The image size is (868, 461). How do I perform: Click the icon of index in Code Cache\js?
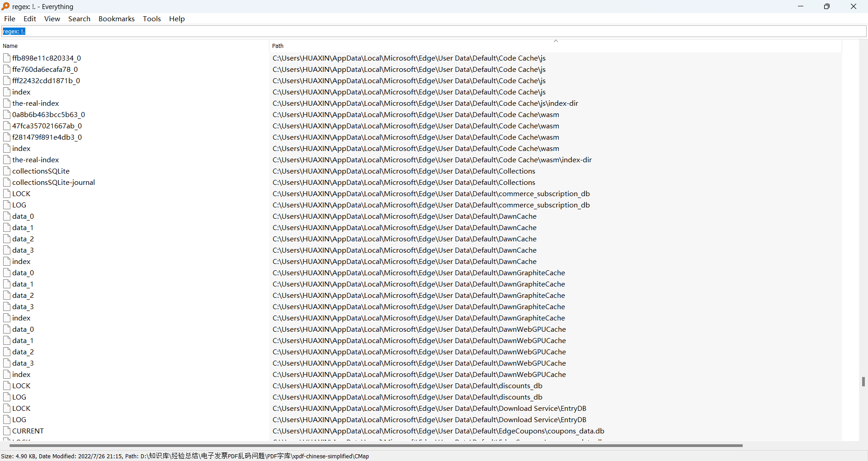click(x=7, y=92)
